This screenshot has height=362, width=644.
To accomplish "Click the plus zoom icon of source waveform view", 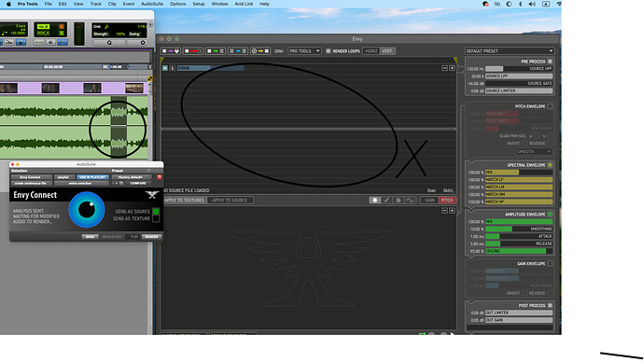I will 452,68.
